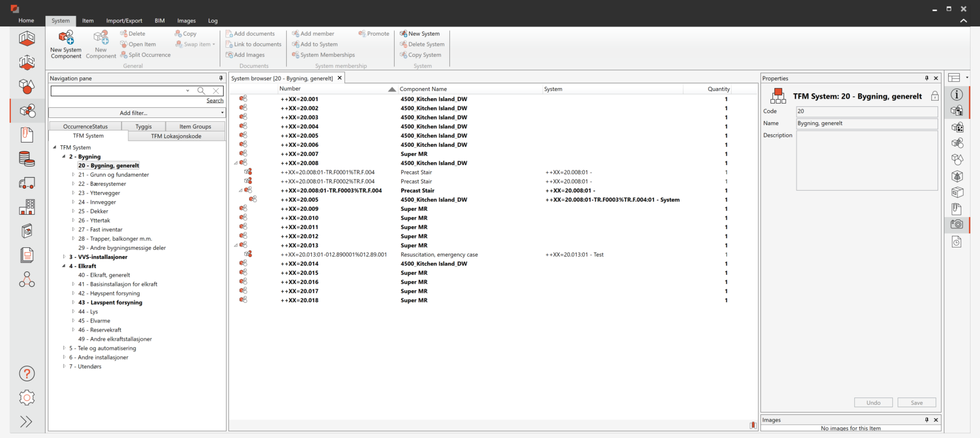This screenshot has height=438, width=980.
Task: Click the information icon in right sidebar
Action: tap(956, 94)
